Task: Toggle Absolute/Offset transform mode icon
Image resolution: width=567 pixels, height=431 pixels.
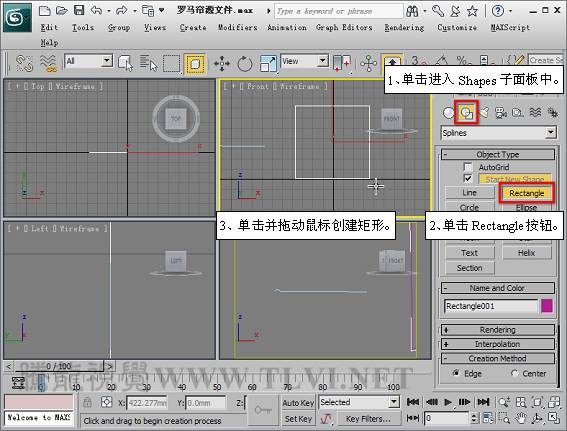Action: pos(107,402)
